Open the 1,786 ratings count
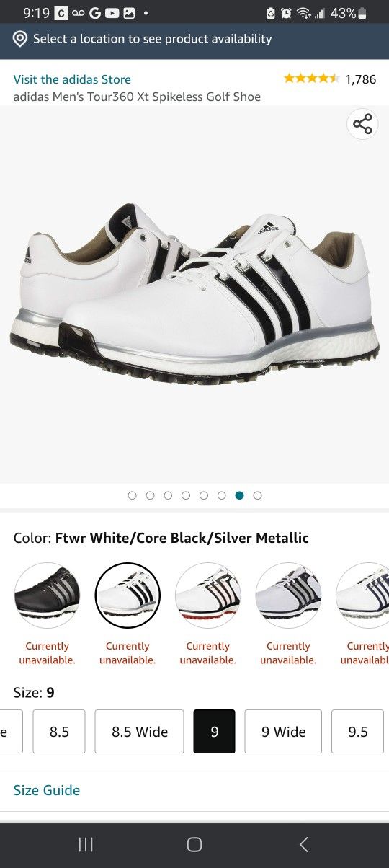The width and height of the screenshot is (389, 868). pos(360,79)
